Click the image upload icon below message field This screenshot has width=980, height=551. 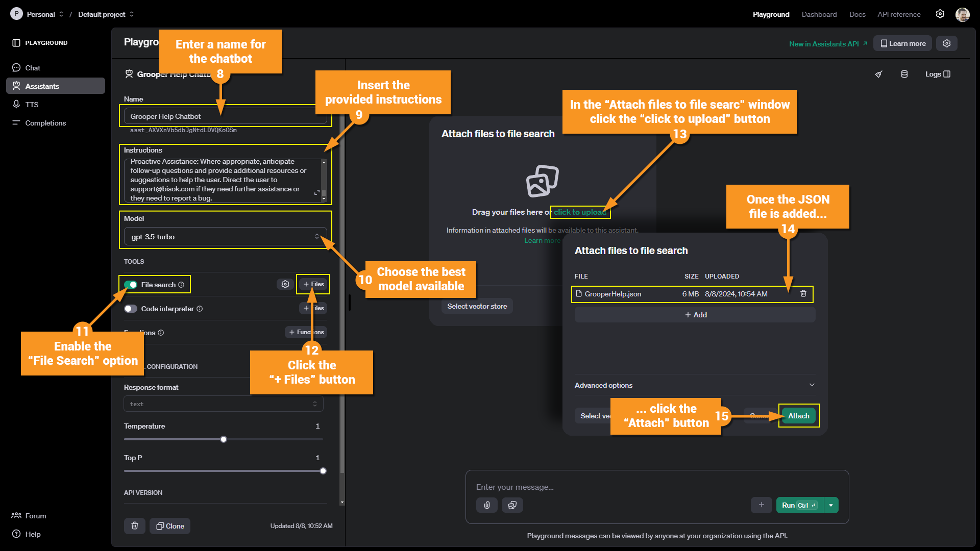(x=512, y=505)
